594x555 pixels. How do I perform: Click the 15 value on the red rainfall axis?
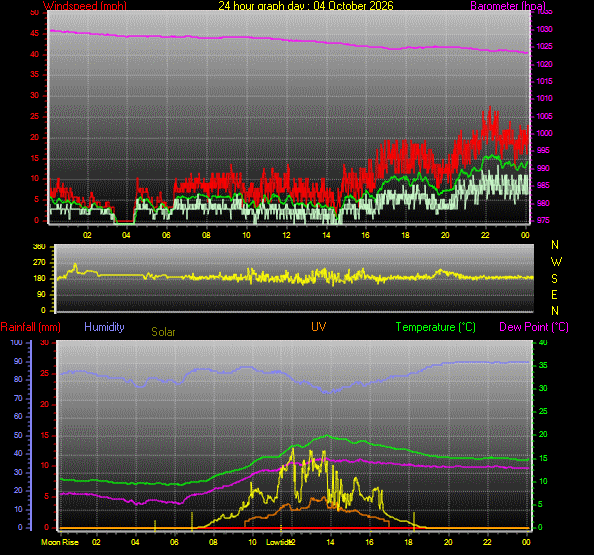tap(45, 435)
